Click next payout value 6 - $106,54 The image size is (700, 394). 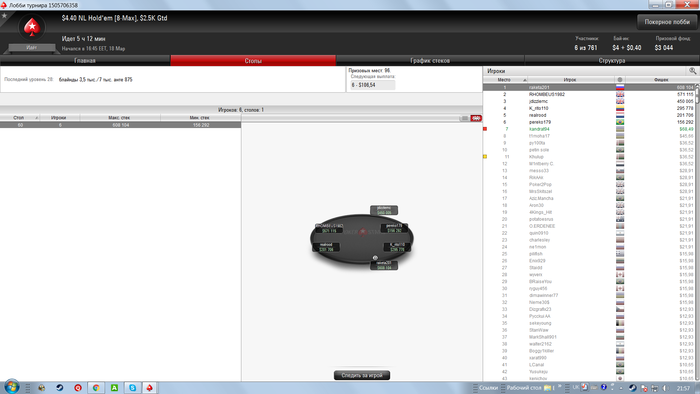tap(372, 85)
